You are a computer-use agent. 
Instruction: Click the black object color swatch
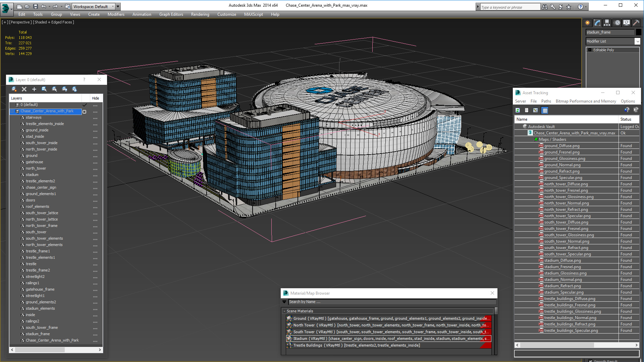point(639,32)
